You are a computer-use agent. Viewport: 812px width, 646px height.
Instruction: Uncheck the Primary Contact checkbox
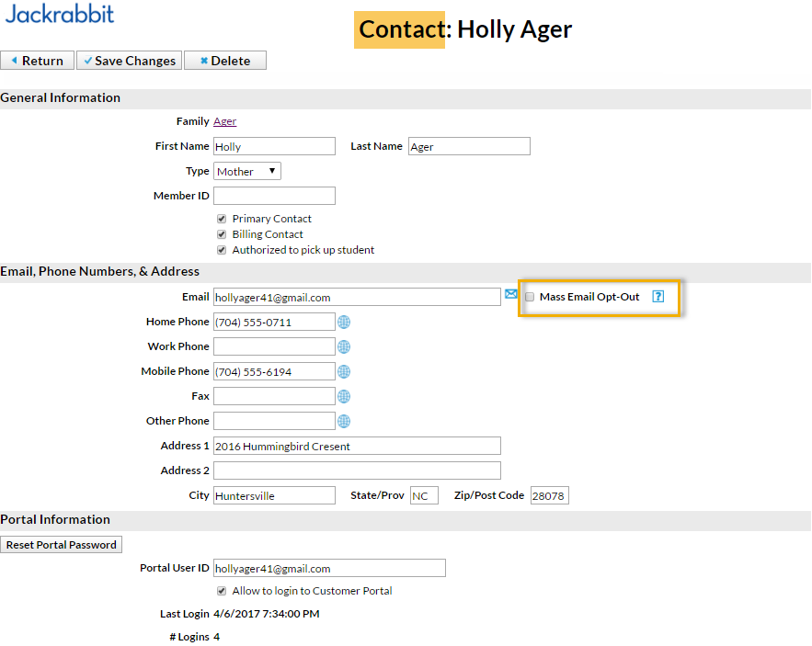pyautogui.click(x=222, y=219)
